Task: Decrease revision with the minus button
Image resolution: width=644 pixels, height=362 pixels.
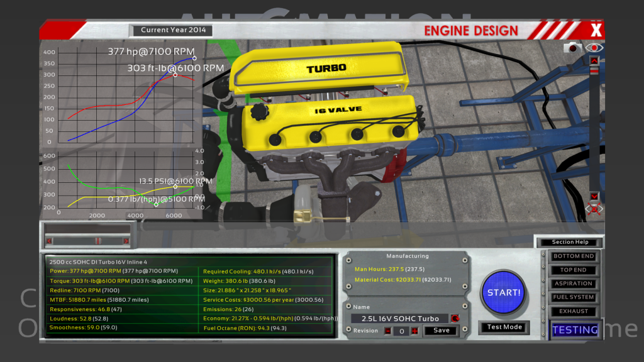Action: tap(387, 331)
